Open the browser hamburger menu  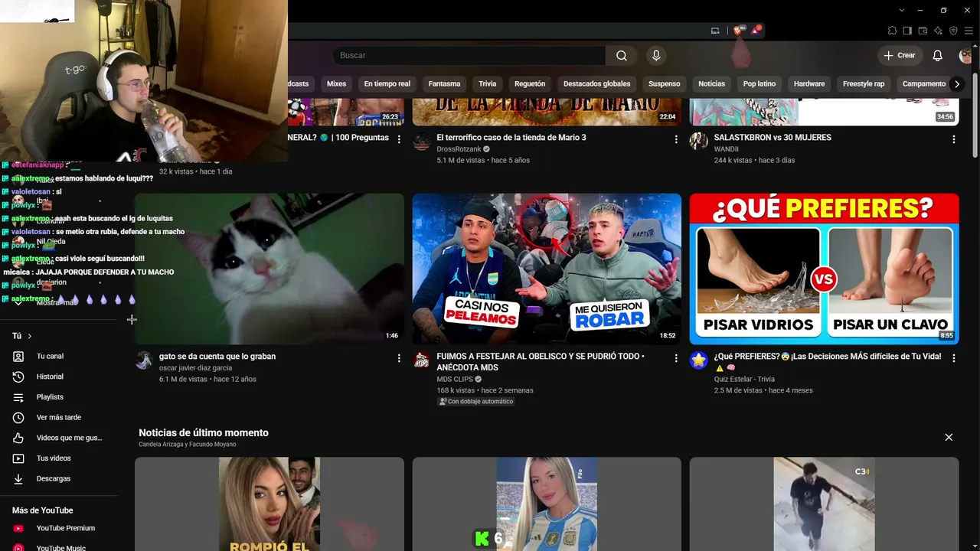pyautogui.click(x=969, y=31)
